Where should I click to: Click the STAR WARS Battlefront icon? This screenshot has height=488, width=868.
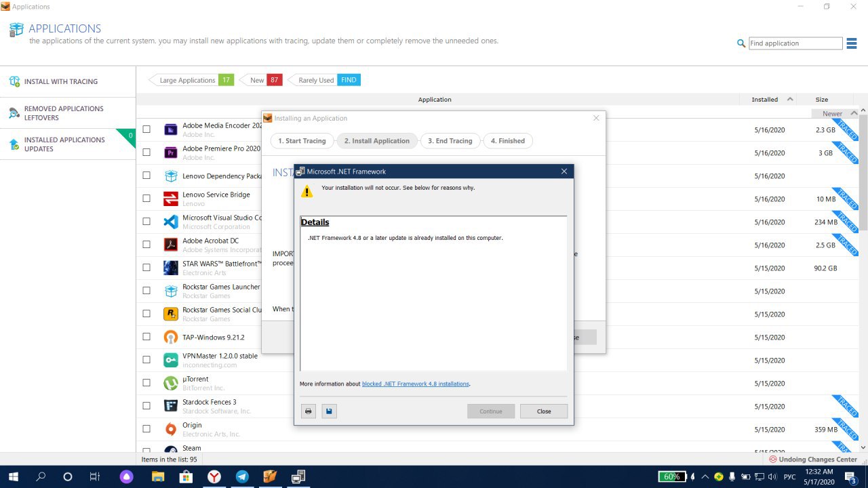[171, 268]
